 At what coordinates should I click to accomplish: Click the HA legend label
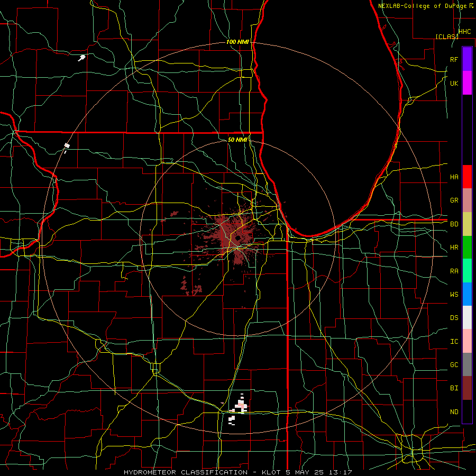[454, 177]
